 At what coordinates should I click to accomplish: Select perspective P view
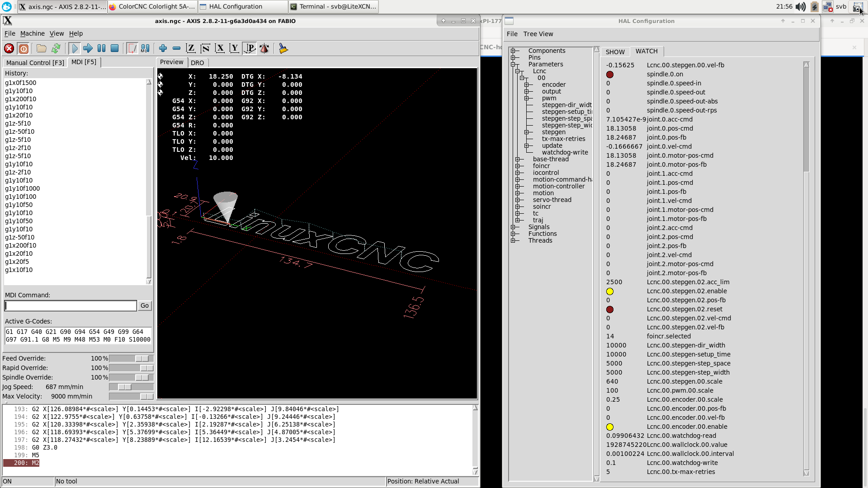click(250, 48)
